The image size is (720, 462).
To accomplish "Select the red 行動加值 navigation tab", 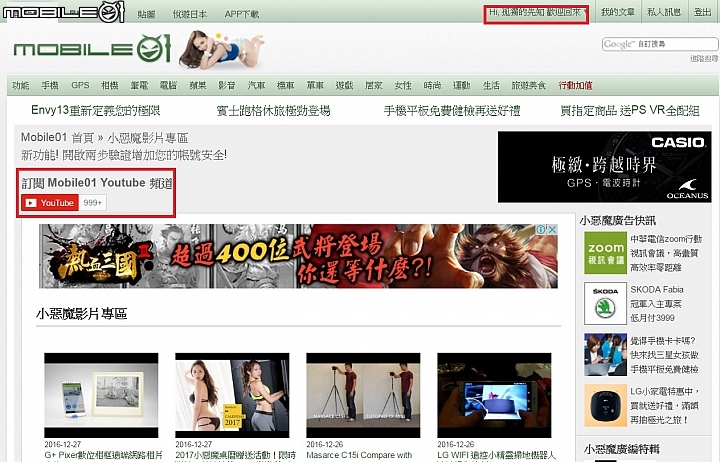I will (x=575, y=85).
